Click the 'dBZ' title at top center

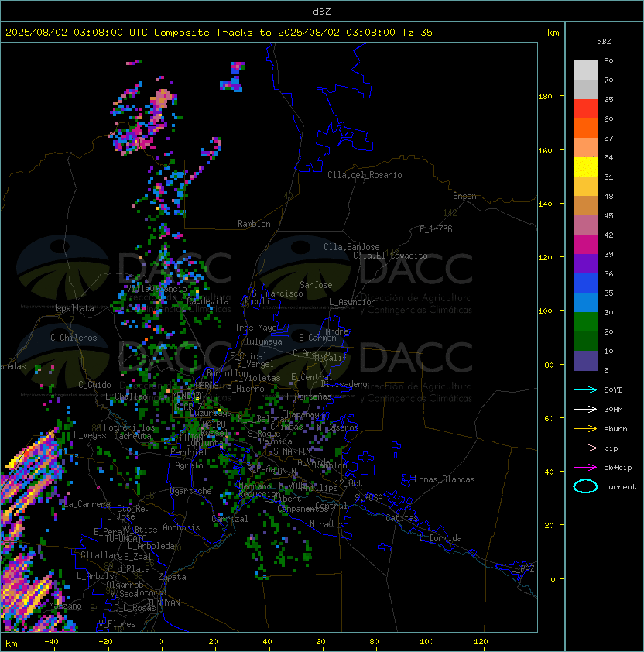[322, 12]
